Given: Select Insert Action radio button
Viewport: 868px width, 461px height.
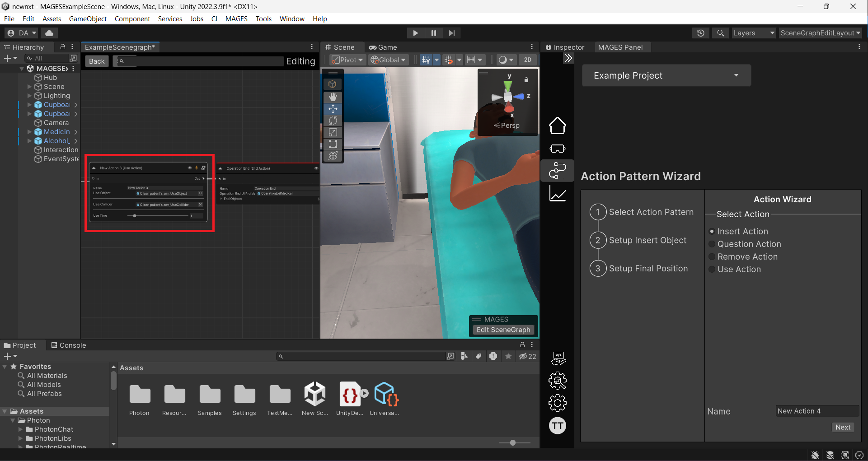Looking at the screenshot, I should pos(712,232).
